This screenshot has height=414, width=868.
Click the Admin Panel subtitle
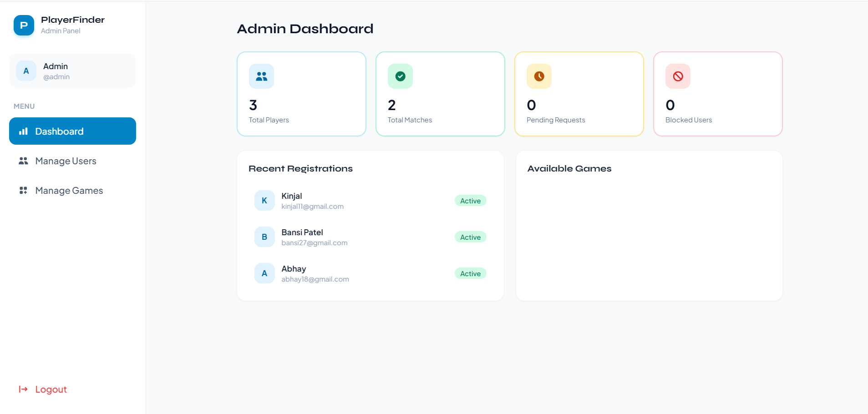tap(61, 31)
